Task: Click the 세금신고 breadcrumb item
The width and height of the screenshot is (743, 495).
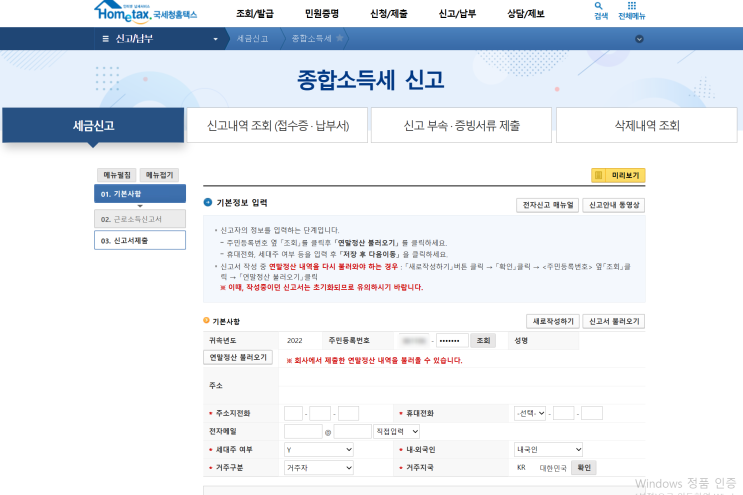Action: tap(253, 39)
